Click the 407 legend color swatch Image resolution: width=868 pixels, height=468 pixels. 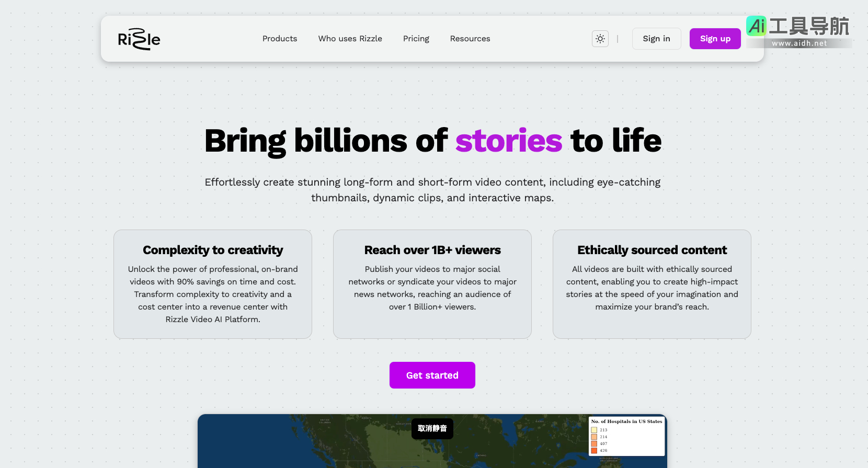[x=594, y=443]
